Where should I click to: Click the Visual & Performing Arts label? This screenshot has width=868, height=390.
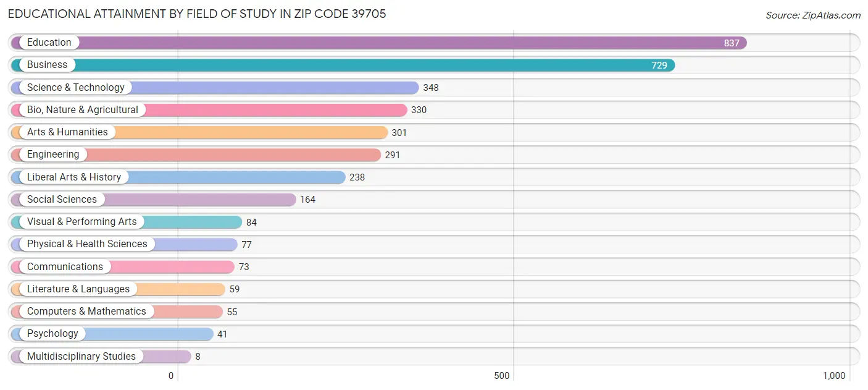click(82, 222)
